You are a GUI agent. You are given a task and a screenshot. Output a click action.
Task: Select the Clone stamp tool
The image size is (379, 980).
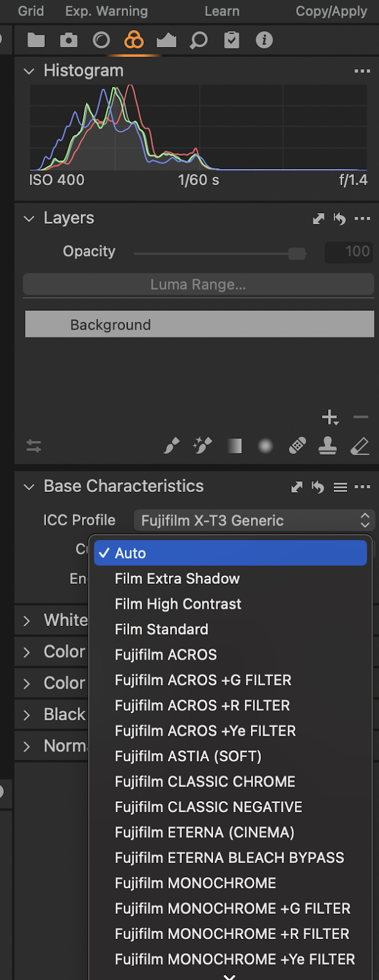click(328, 446)
